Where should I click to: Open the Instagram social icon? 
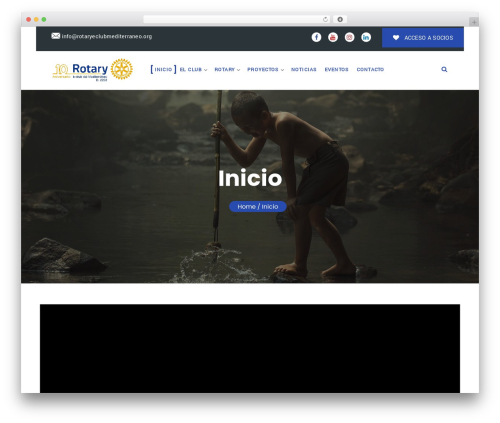(x=349, y=37)
